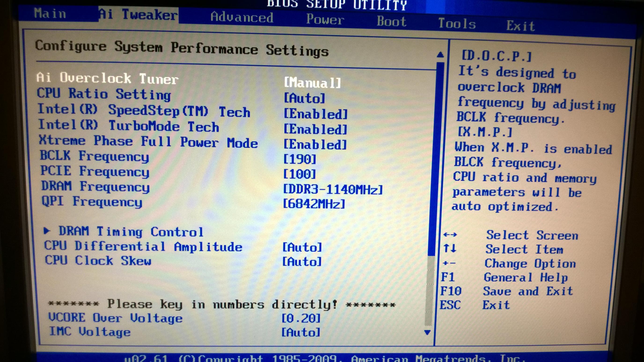Click the up-down arrows Select Item icon
The width and height of the screenshot is (644, 362).
pyautogui.click(x=450, y=248)
